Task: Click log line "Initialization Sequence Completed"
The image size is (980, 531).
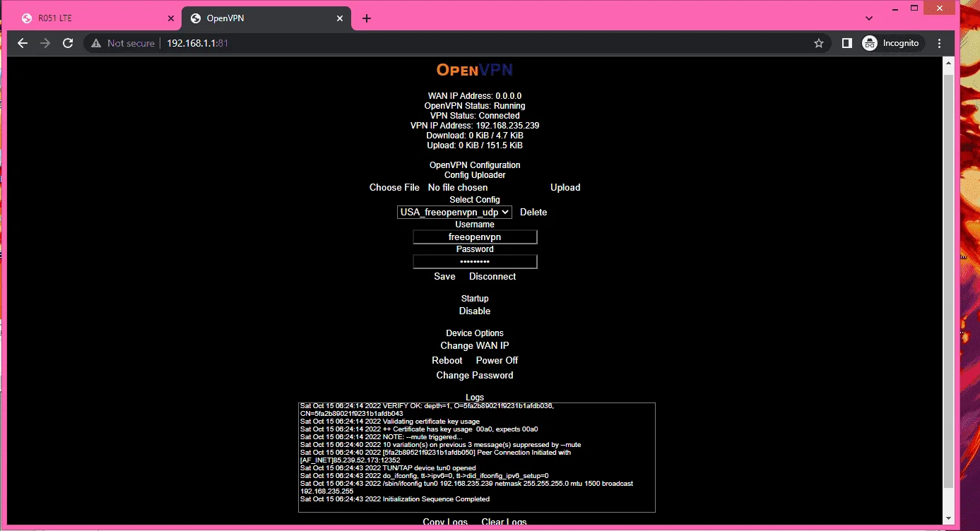Action: [395, 499]
